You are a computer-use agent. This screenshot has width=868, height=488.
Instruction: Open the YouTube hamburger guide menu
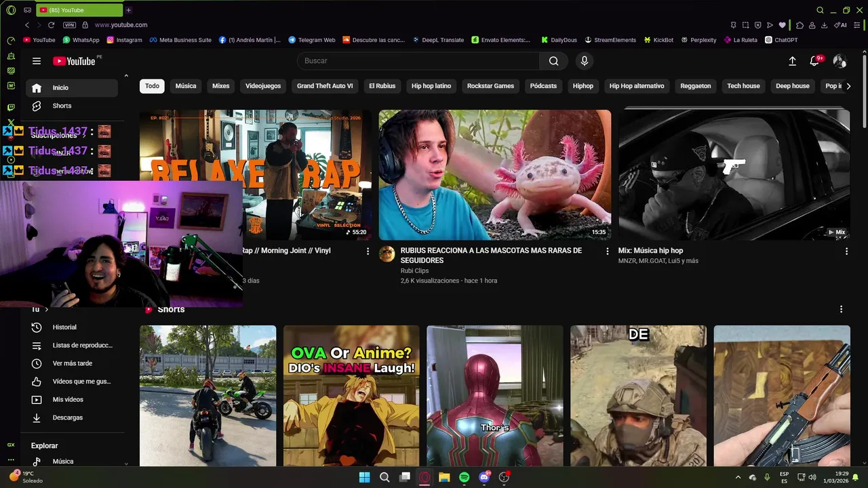coord(37,61)
